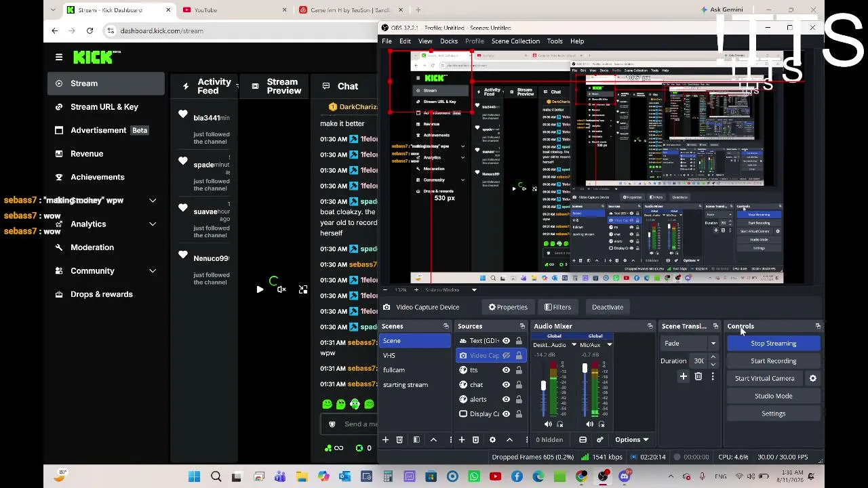The image size is (868, 488).
Task: Remove scene transition with trash icon
Action: pyautogui.click(x=698, y=377)
